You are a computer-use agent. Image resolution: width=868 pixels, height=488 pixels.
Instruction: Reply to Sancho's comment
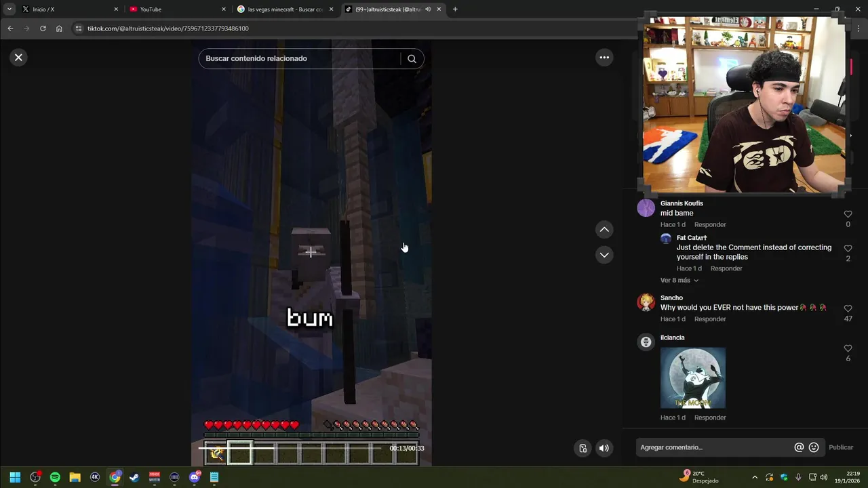[710, 319]
